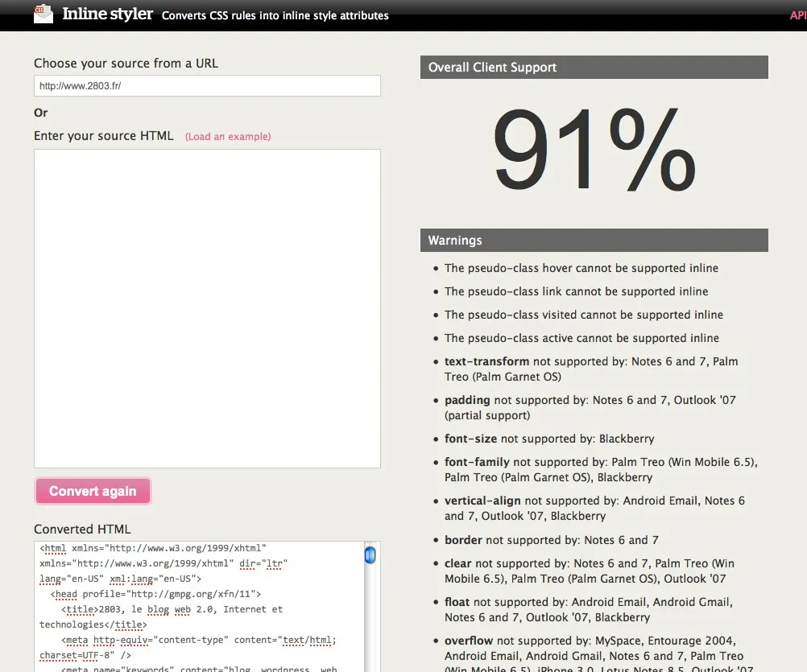
Task: Open the API link in the header
Action: click(x=798, y=15)
